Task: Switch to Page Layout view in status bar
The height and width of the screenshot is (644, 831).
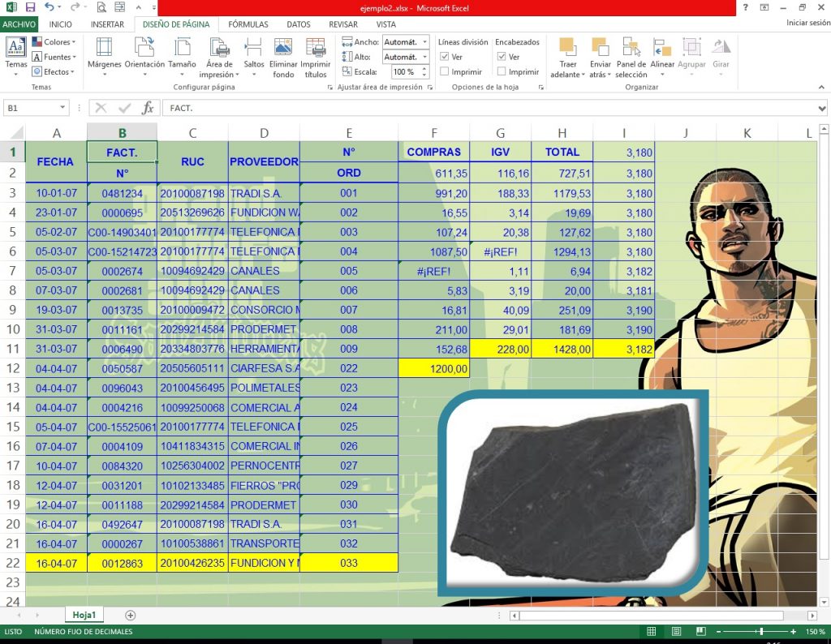Action: 676,631
